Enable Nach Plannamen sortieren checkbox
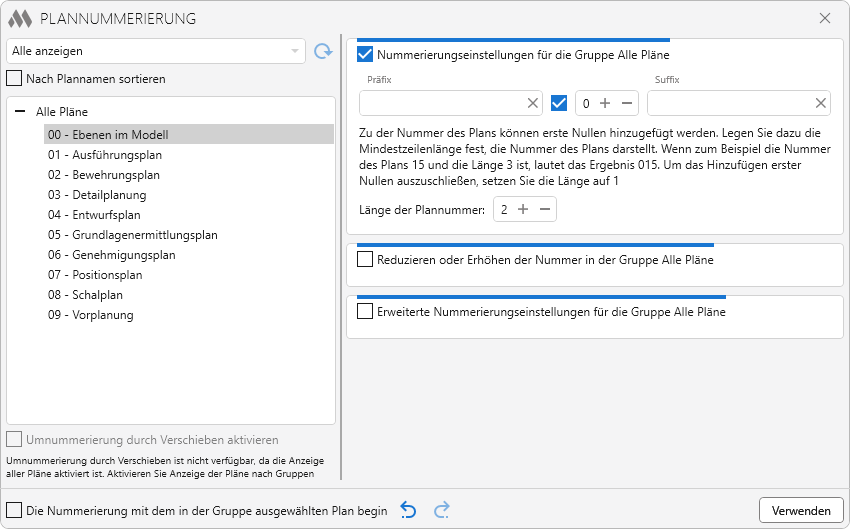The width and height of the screenshot is (850, 529). pyautogui.click(x=14, y=78)
